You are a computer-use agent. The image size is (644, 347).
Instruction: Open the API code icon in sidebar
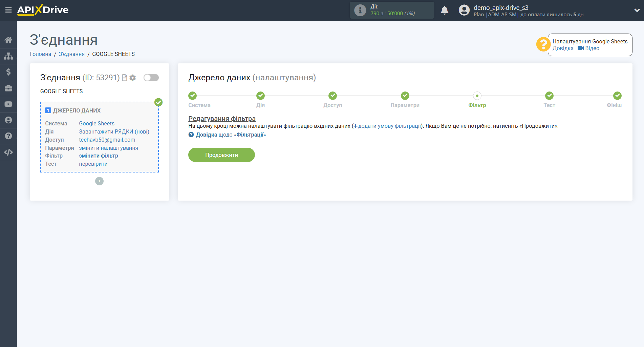8,152
